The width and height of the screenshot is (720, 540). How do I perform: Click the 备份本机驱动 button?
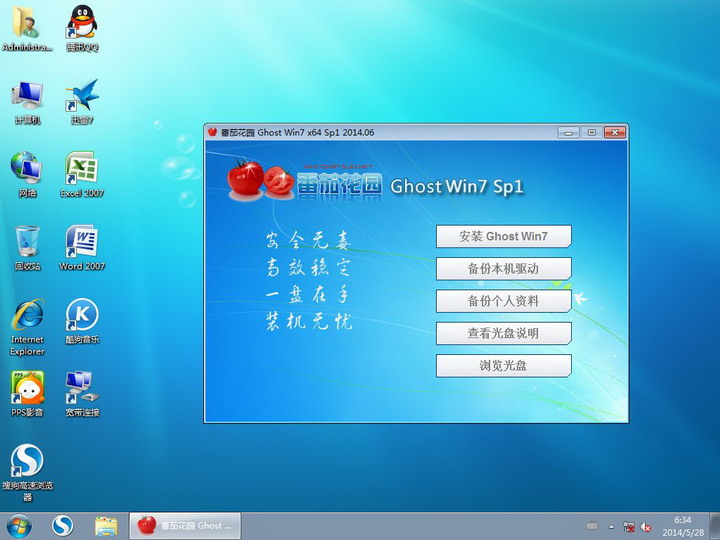[503, 268]
